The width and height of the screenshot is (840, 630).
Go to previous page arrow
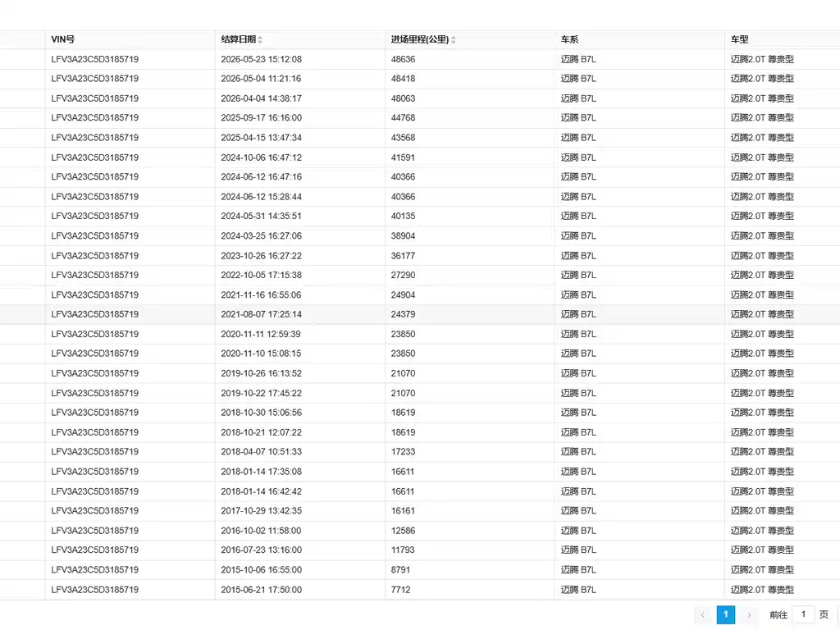[703, 614]
